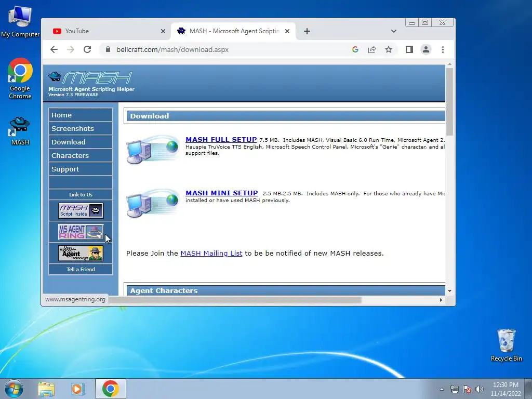Click the taskbar clock 12:30 PM
The width and height of the screenshot is (532, 399).
506,385
